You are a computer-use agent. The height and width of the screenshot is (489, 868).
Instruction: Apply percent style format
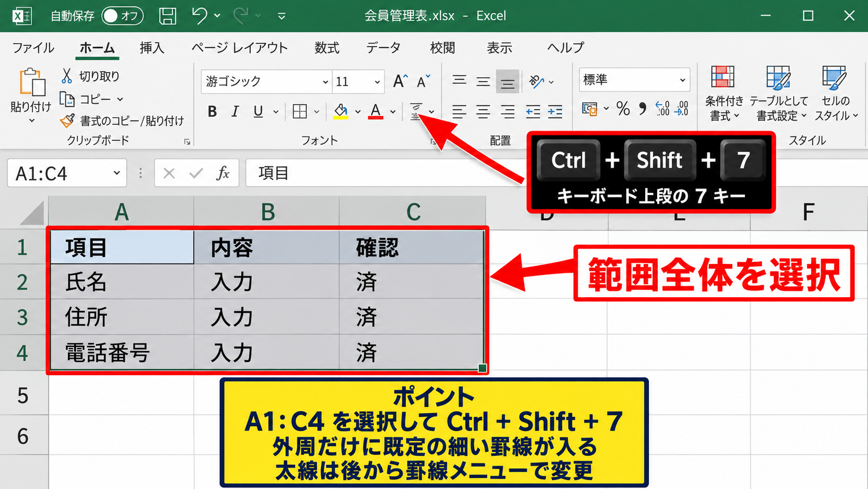click(623, 109)
